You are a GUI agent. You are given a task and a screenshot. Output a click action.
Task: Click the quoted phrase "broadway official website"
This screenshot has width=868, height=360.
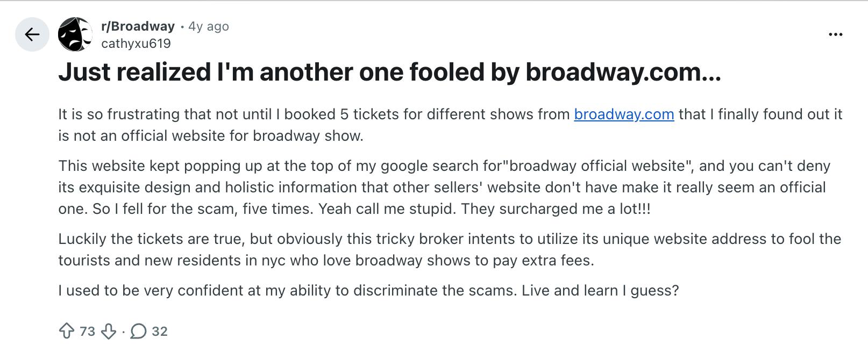tap(597, 166)
